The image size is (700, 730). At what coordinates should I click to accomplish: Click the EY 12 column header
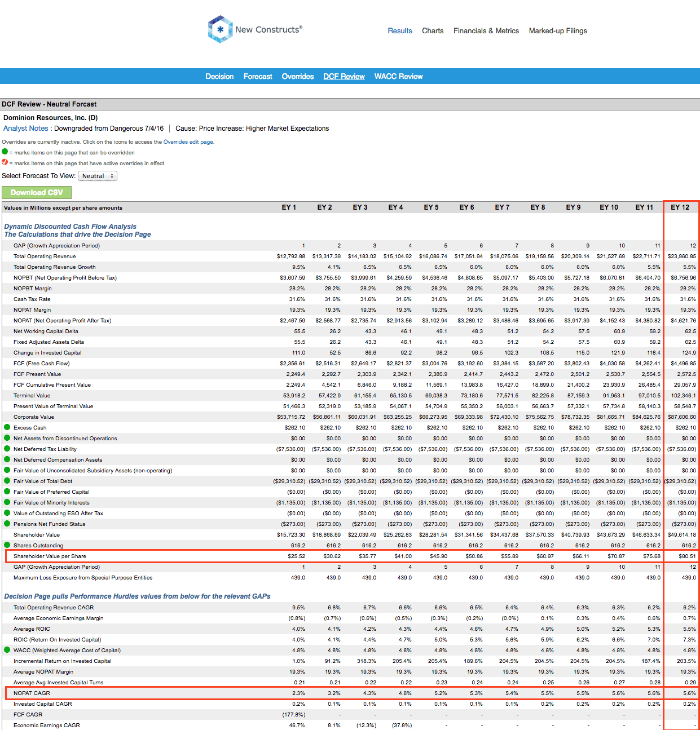[x=680, y=207]
